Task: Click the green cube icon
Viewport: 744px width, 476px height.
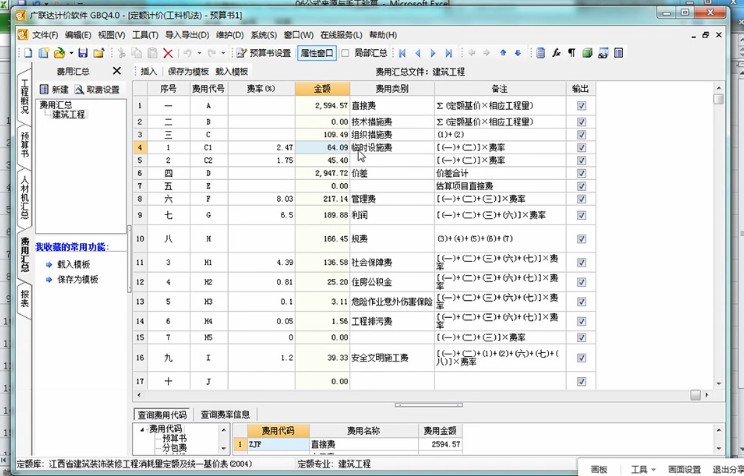Action: pyautogui.click(x=587, y=53)
